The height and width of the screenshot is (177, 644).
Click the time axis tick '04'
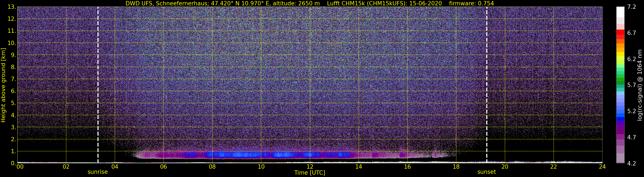point(115,167)
